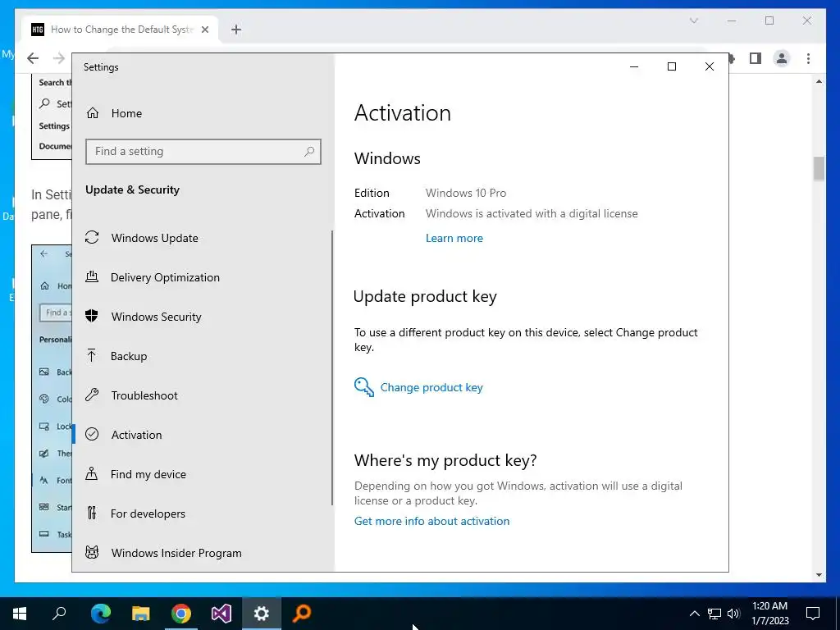Click Chrome's scroll down arrow

tap(819, 575)
